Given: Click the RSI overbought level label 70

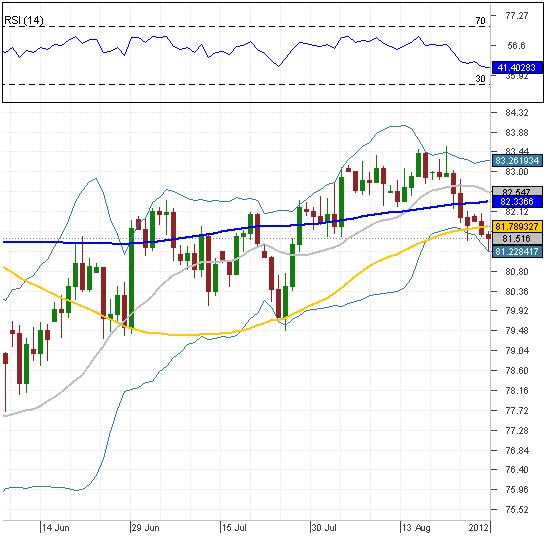Looking at the screenshot, I should pyautogui.click(x=481, y=21).
